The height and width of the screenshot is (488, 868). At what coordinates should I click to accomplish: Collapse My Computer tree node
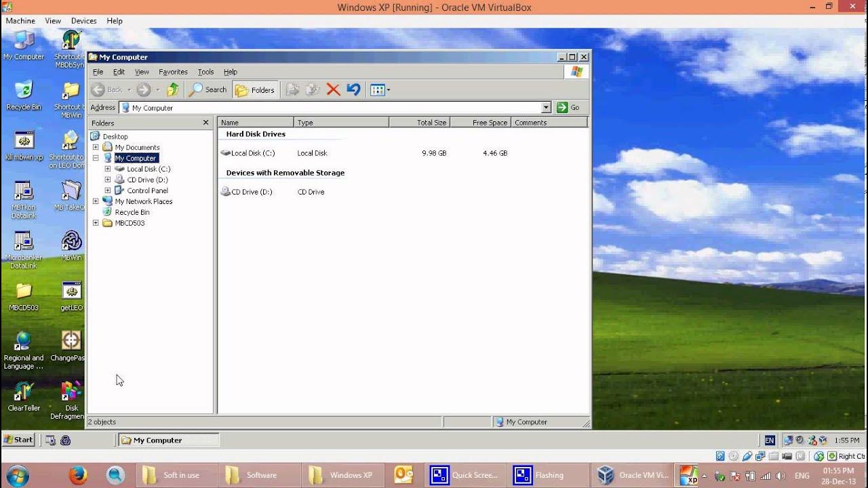click(96, 158)
